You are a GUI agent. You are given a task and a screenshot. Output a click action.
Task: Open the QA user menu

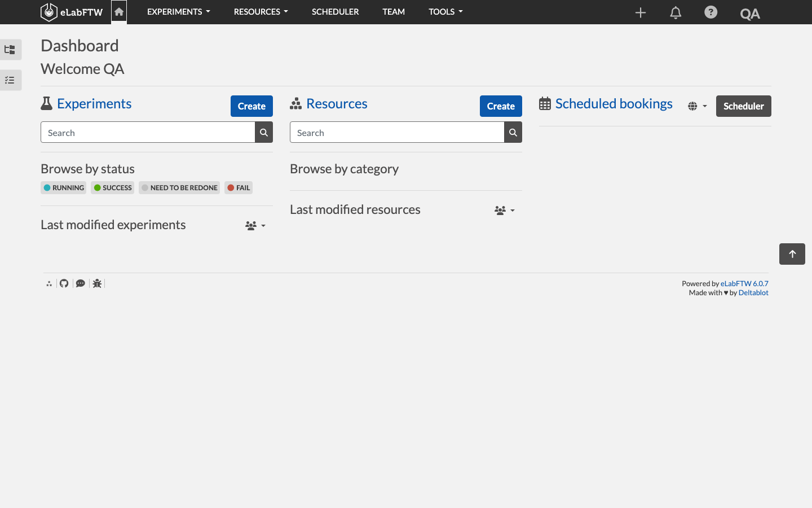tap(750, 14)
